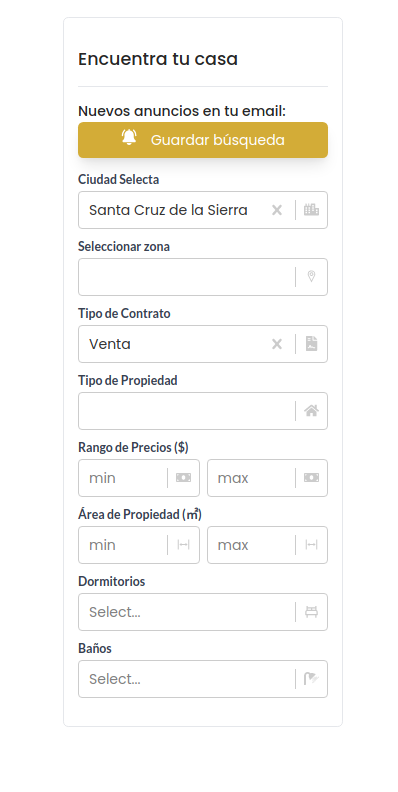Expand the Baños select dropdown

(x=203, y=679)
